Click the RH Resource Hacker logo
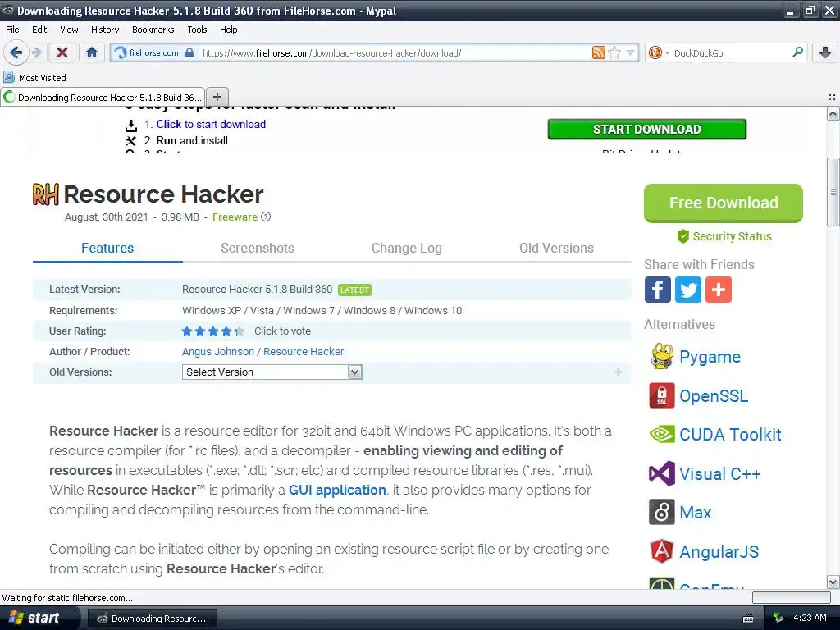Screen dimensions: 840x630 [x=46, y=194]
